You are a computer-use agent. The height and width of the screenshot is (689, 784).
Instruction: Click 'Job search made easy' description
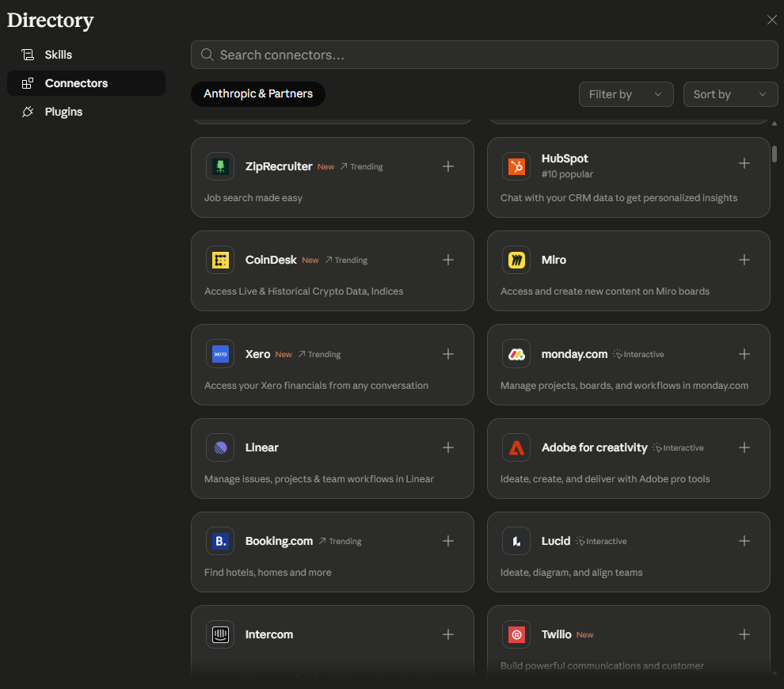pos(253,198)
